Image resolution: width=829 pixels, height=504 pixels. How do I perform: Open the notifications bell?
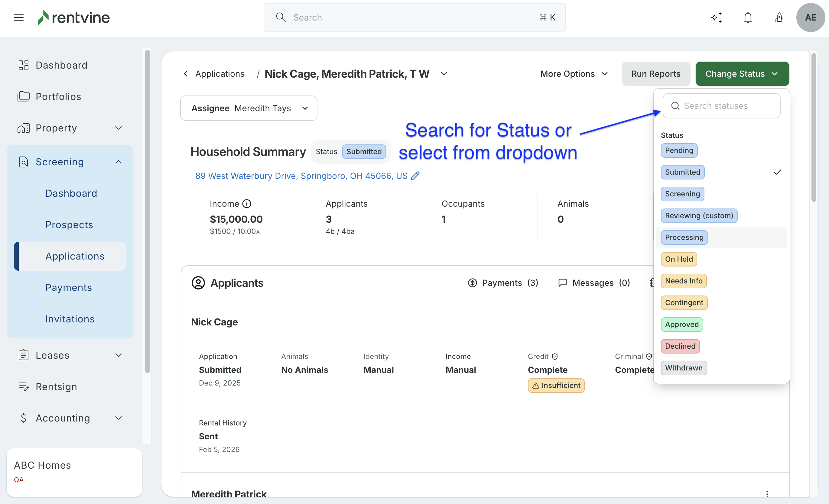pos(748,18)
